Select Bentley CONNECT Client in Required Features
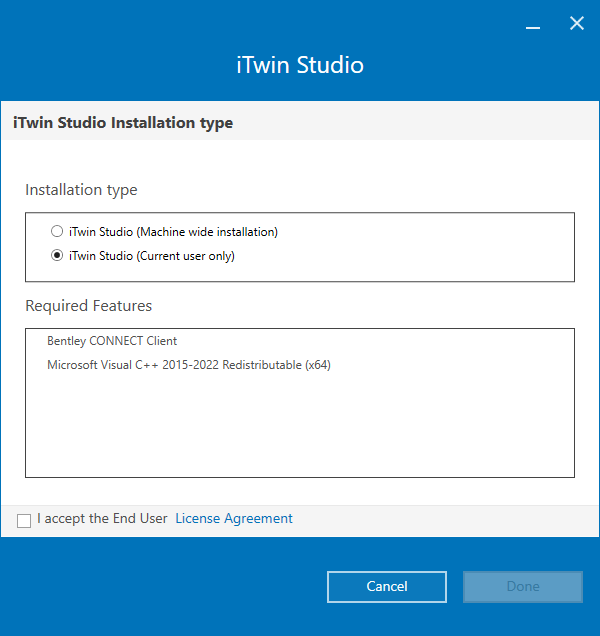The height and width of the screenshot is (636, 600). pos(112,341)
